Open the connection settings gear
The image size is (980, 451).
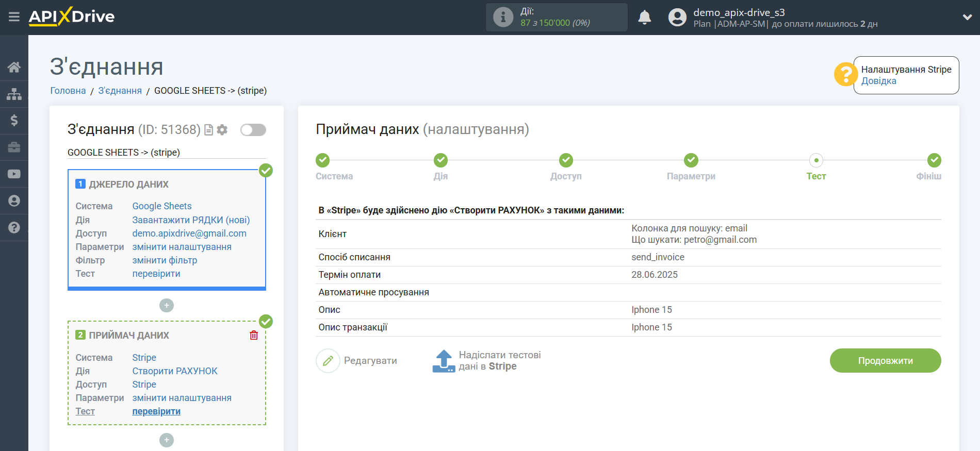tap(222, 130)
